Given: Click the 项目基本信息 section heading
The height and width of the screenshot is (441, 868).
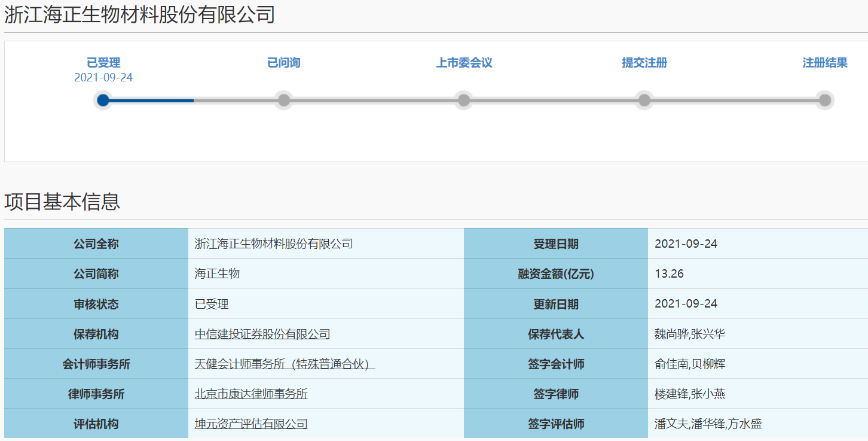Looking at the screenshot, I should 62,202.
